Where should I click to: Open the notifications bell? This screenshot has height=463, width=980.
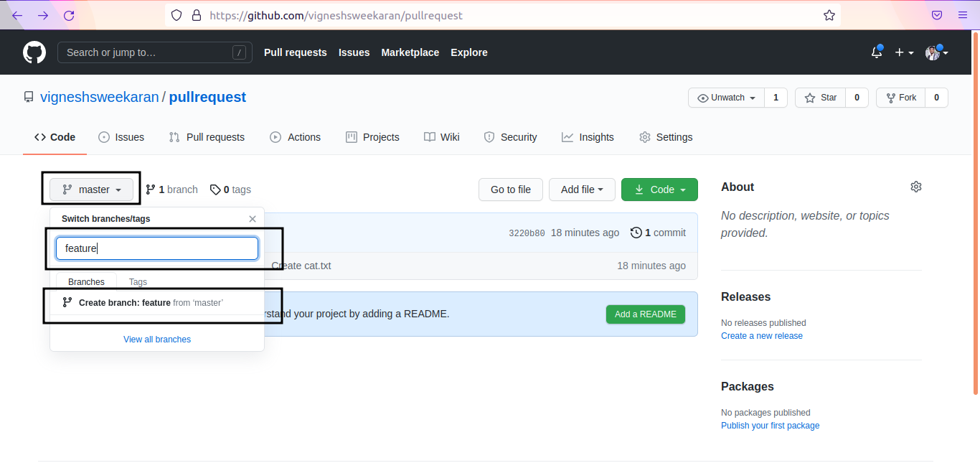[x=876, y=52]
